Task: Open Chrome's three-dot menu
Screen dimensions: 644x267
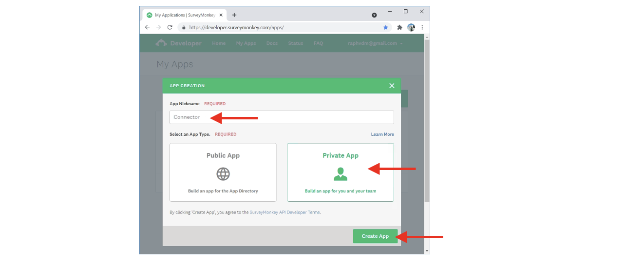Action: 422,28
